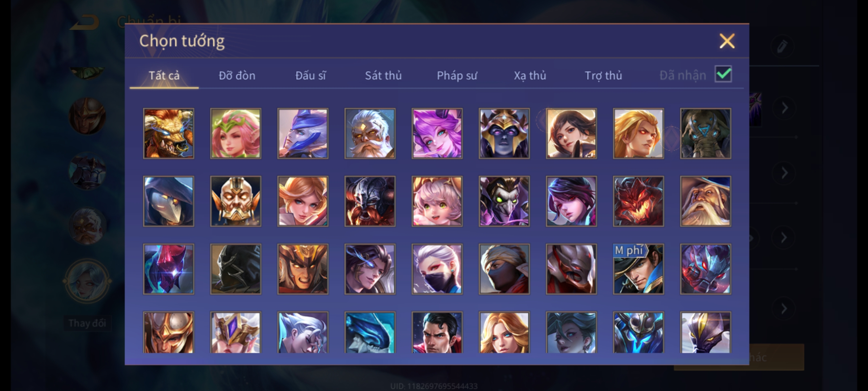Image resolution: width=868 pixels, height=391 pixels.
Task: Select the blonde woman with blue eyes portrait
Action: pyautogui.click(x=504, y=332)
